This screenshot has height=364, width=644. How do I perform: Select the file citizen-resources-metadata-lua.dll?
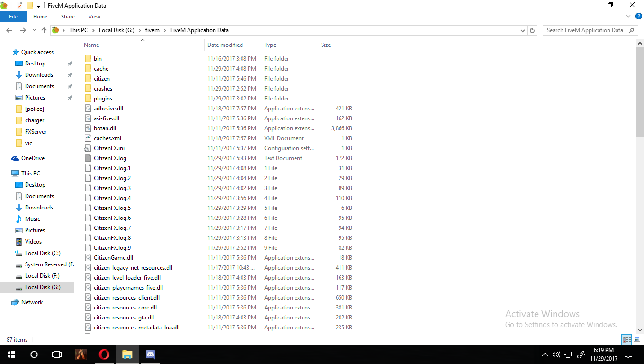(x=136, y=328)
